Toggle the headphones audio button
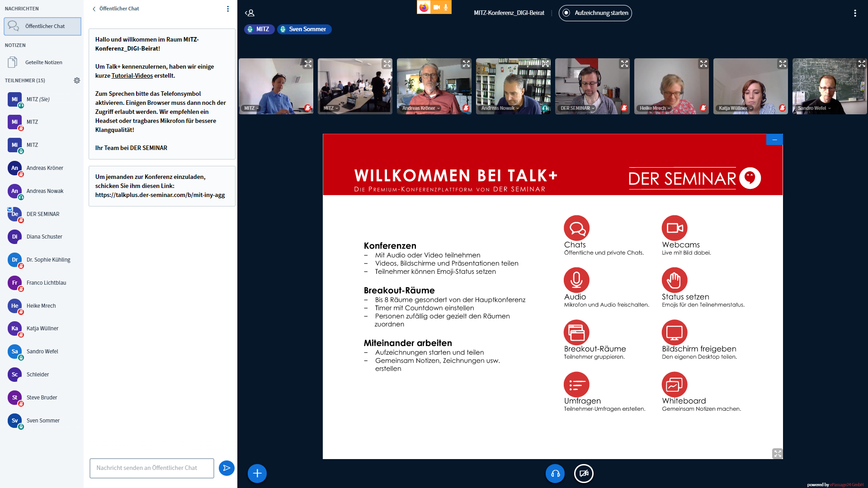 (555, 474)
